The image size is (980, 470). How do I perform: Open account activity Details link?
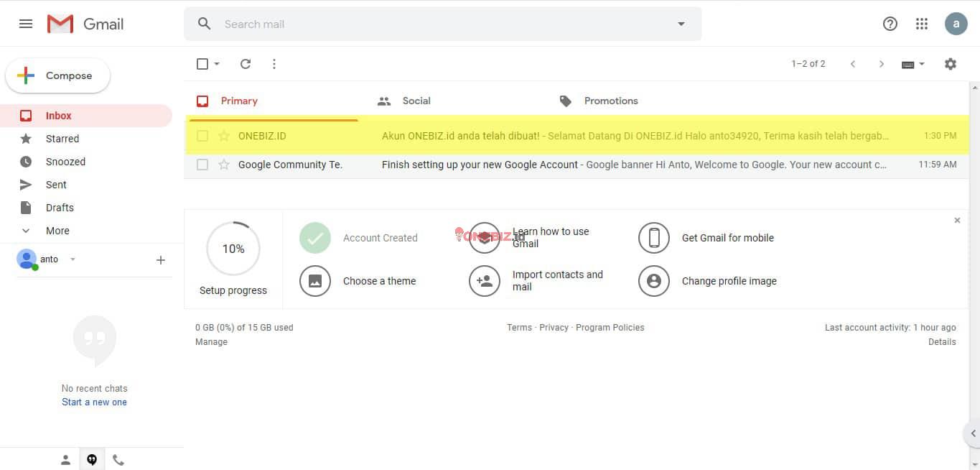click(942, 342)
